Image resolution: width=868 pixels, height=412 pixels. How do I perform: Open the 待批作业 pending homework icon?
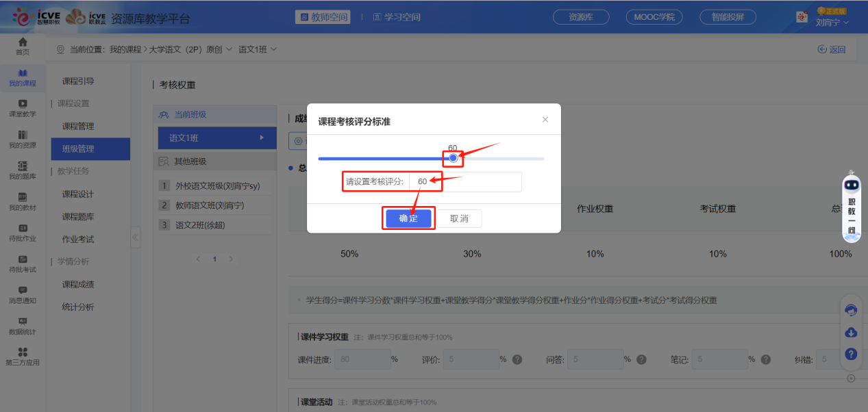tap(23, 233)
